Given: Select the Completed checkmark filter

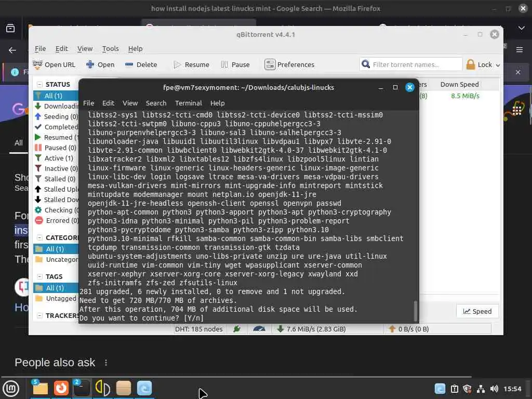Looking at the screenshot, I should click(56, 127).
